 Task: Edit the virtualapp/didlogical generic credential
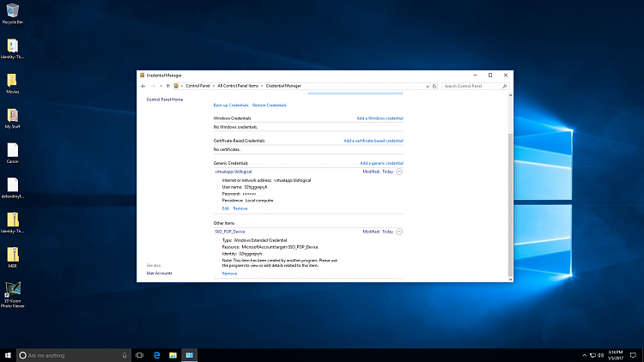[x=226, y=208]
